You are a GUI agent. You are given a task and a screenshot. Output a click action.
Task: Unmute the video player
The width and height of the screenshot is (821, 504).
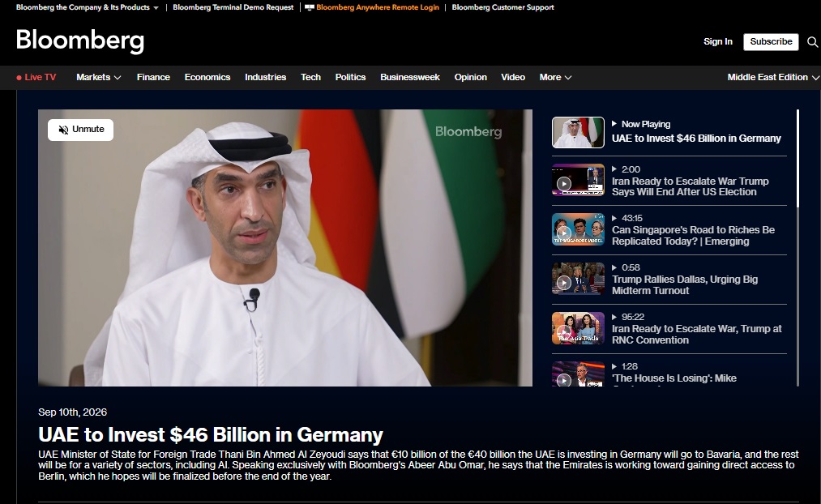click(x=80, y=130)
